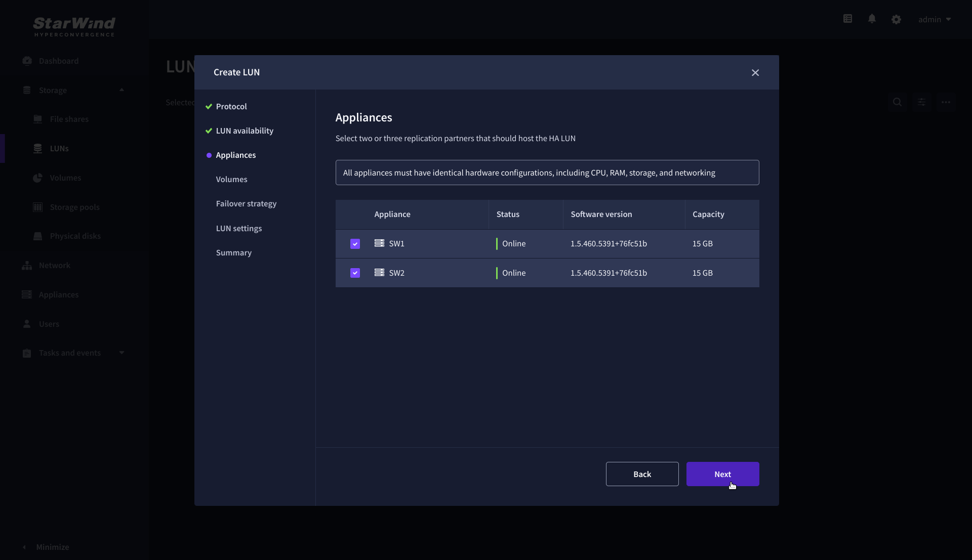Click the Appliances sidebar icon
This screenshot has width=972, height=560.
point(27,294)
